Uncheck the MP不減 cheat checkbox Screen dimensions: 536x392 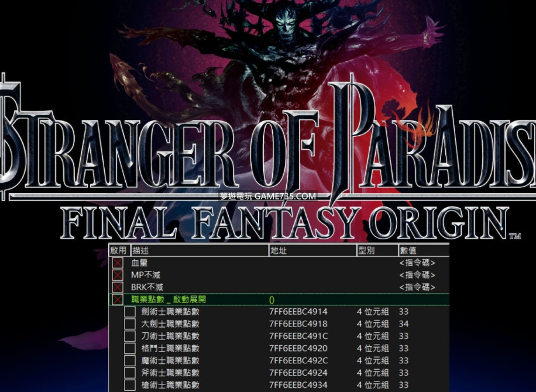click(x=117, y=275)
